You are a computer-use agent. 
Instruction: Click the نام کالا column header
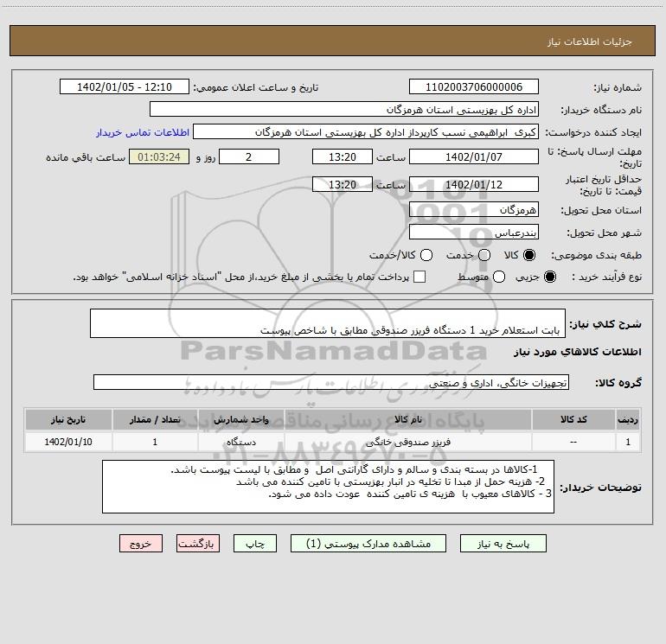tap(407, 419)
